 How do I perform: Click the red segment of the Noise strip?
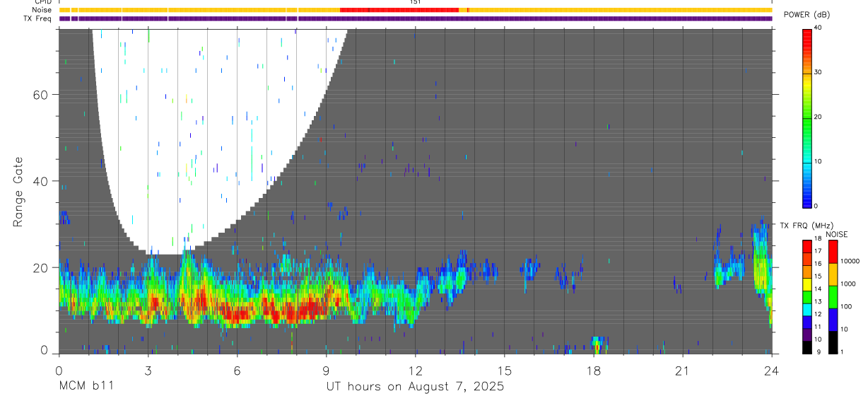(x=399, y=10)
